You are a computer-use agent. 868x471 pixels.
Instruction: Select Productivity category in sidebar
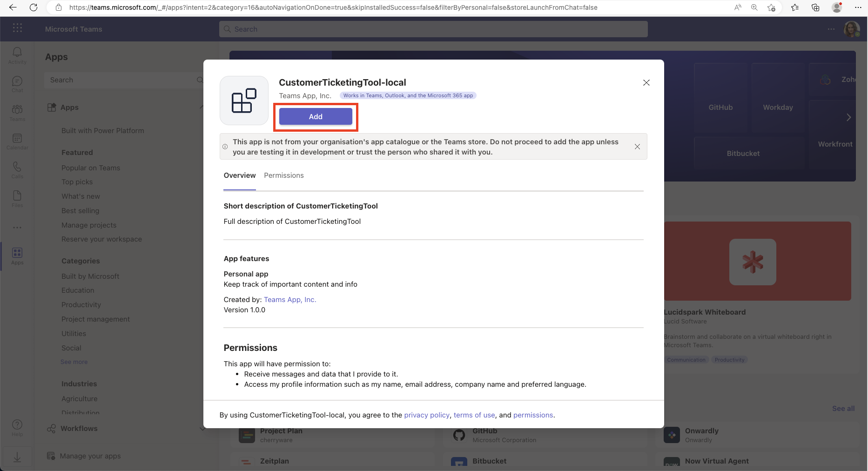point(81,305)
